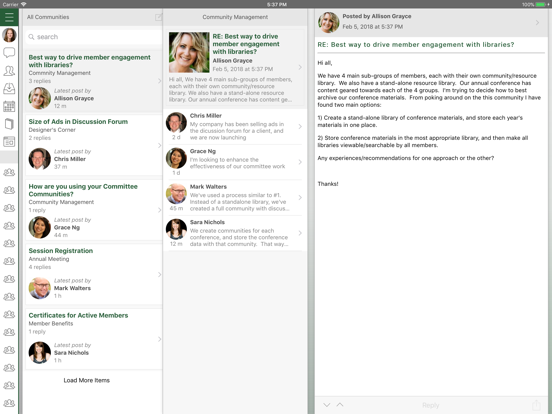Viewport: 552px width, 414px height.
Task: Click 'Community Management' column header
Action: coord(235,17)
